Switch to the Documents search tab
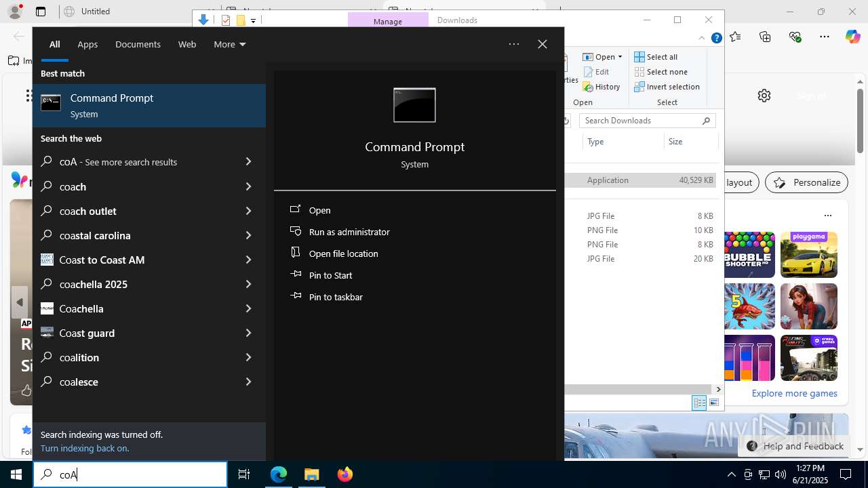868x488 pixels. 138,44
